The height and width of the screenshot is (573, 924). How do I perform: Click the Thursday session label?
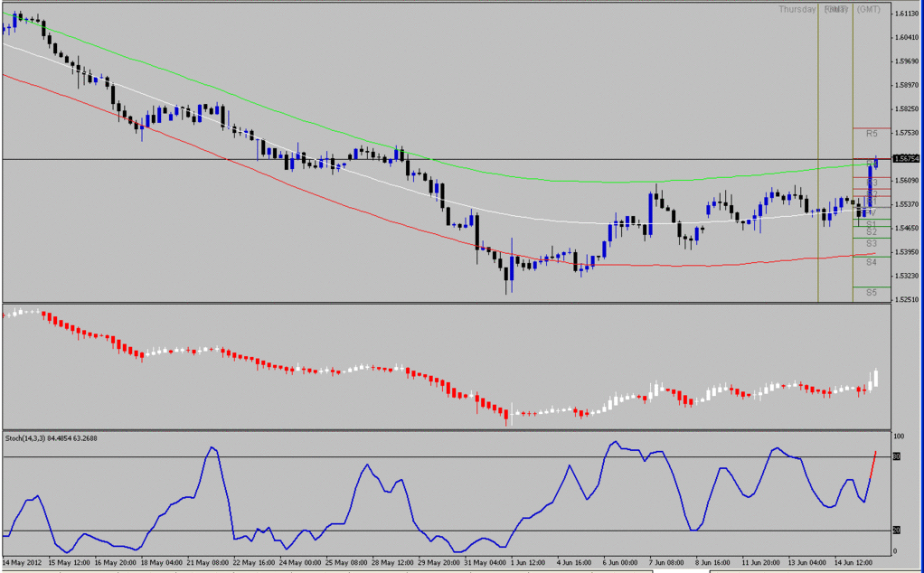pyautogui.click(x=799, y=10)
